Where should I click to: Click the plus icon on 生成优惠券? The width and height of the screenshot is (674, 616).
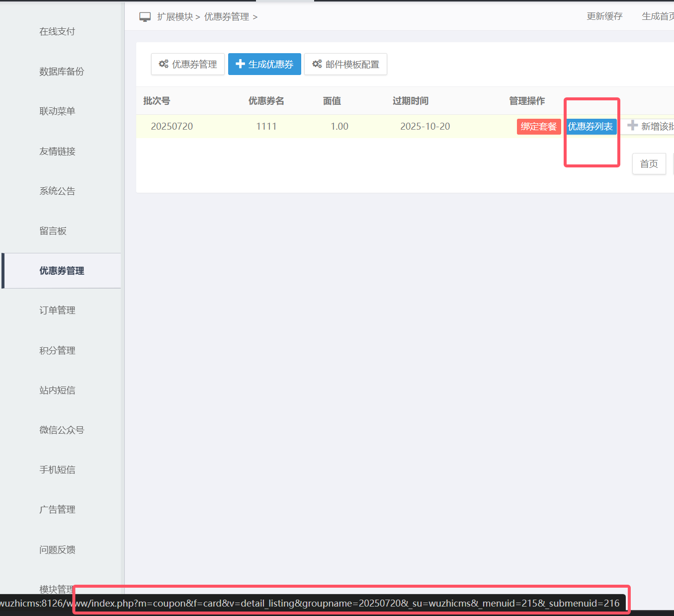coord(240,64)
